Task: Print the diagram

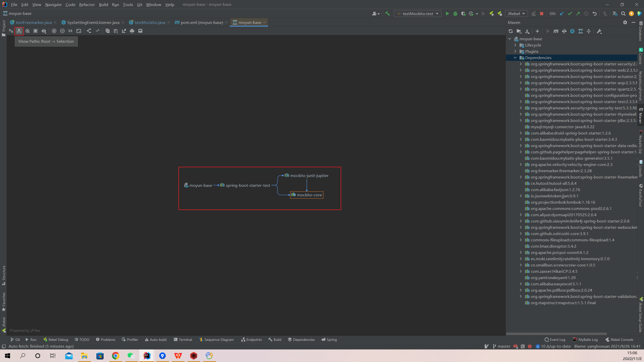Action: [x=132, y=31]
